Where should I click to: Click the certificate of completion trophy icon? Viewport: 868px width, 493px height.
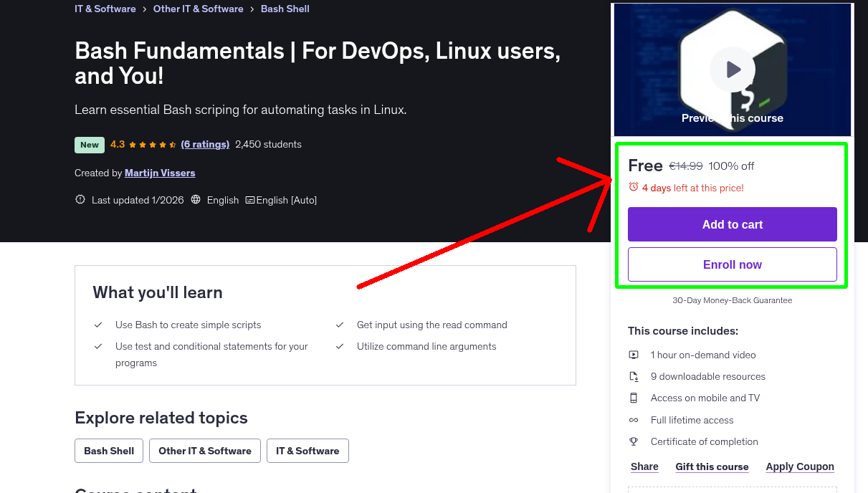click(x=634, y=441)
